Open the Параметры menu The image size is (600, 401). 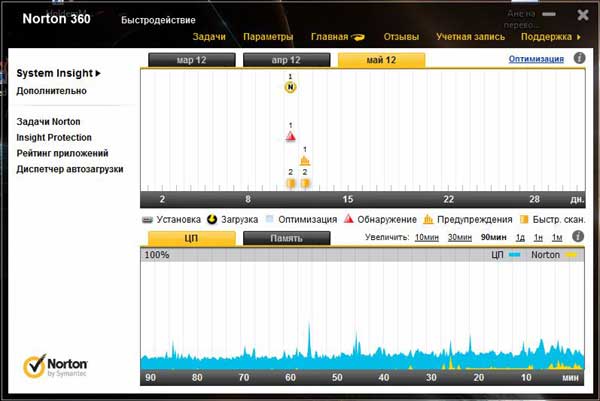pyautogui.click(x=268, y=37)
